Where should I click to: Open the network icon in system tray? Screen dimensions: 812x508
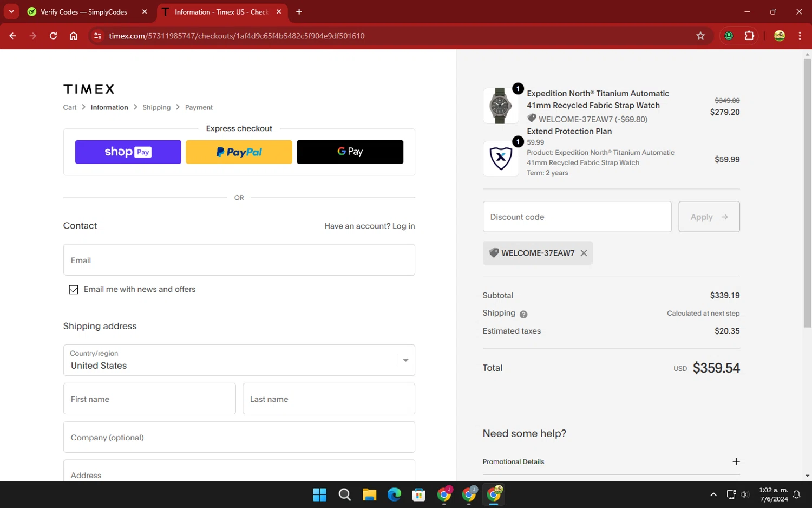click(731, 494)
